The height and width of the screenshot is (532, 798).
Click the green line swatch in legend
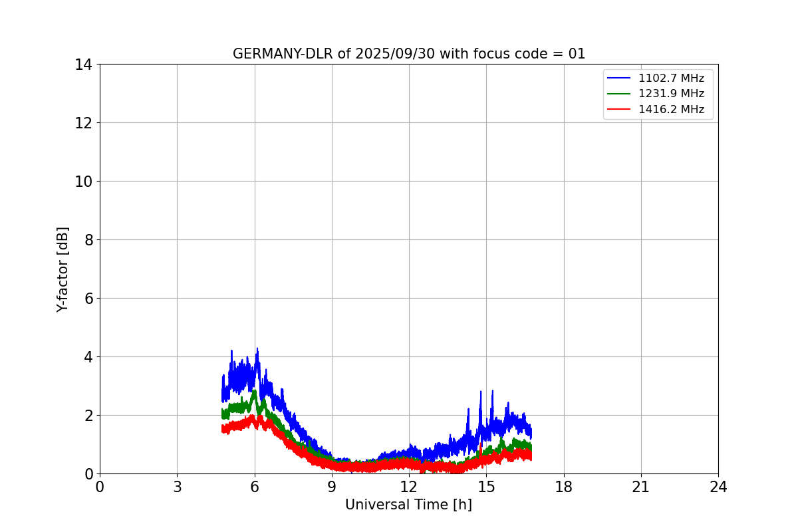point(619,94)
